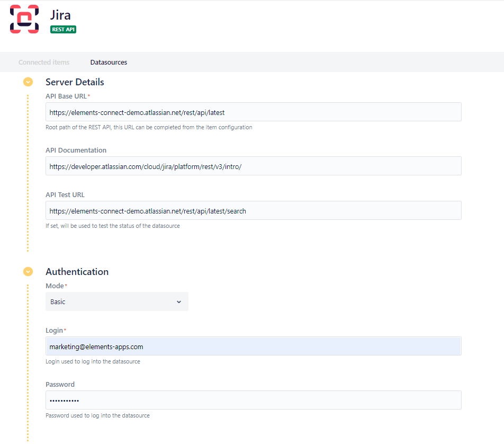Select the Login field containing marketing@elements-apps.com

point(253,346)
